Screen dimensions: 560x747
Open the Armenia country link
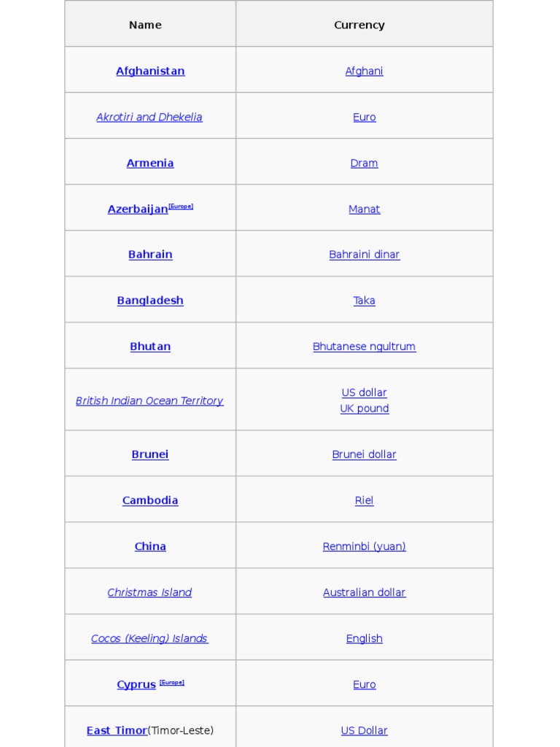150,163
